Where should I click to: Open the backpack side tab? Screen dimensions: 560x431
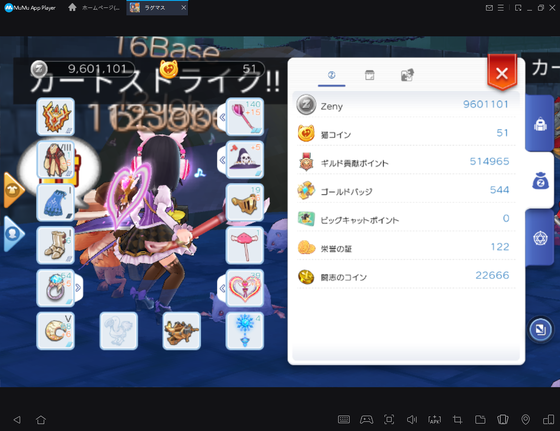click(x=540, y=124)
